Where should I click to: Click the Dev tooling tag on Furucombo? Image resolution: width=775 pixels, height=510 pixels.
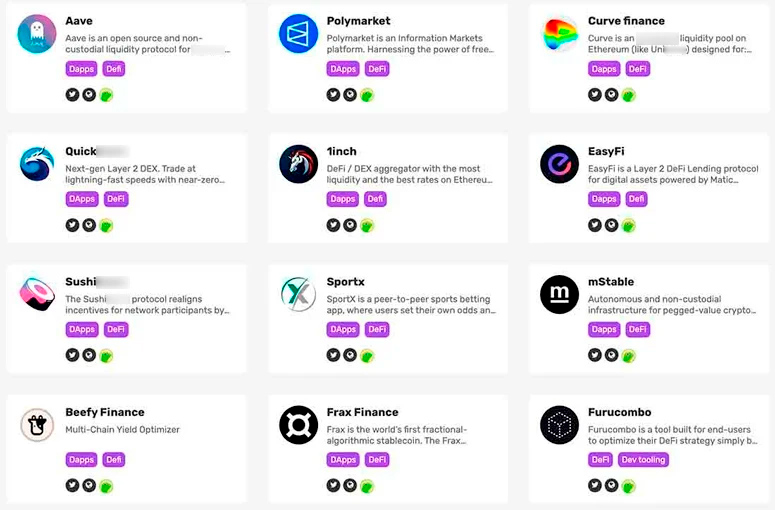pyautogui.click(x=643, y=460)
